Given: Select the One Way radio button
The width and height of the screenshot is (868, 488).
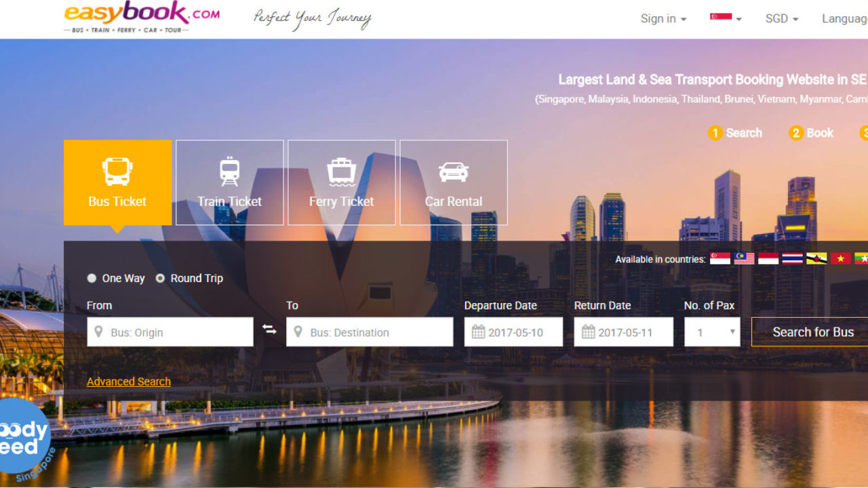Looking at the screenshot, I should (x=92, y=279).
